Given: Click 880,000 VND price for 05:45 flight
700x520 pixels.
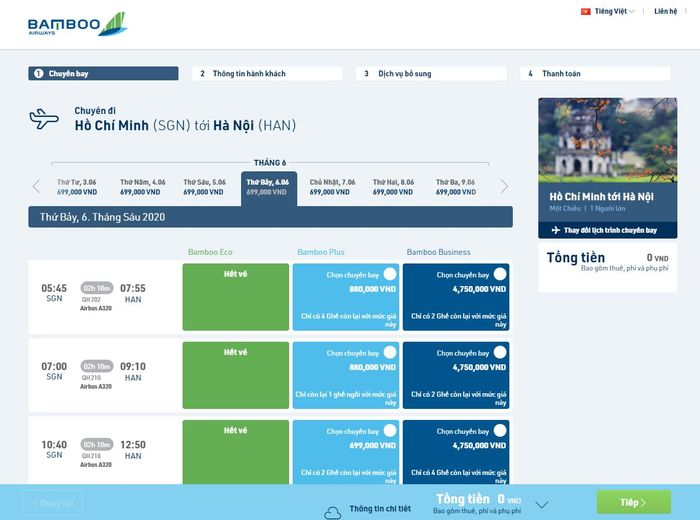Looking at the screenshot, I should pos(372,289).
